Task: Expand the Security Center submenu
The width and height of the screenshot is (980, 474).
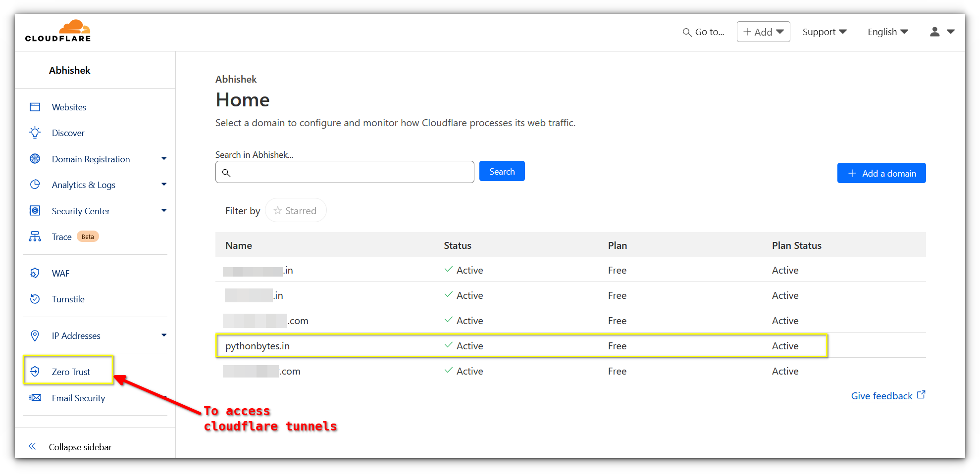Action: (x=164, y=210)
